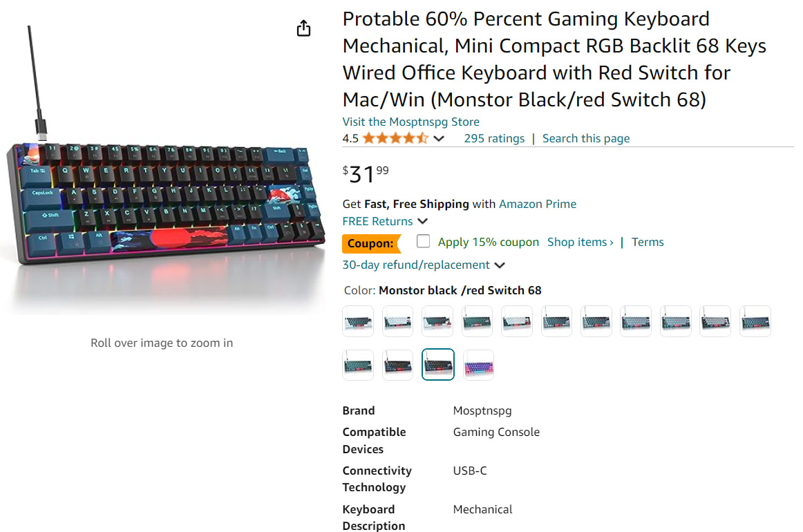
Task: Click the share icon above the product image
Action: [x=303, y=28]
